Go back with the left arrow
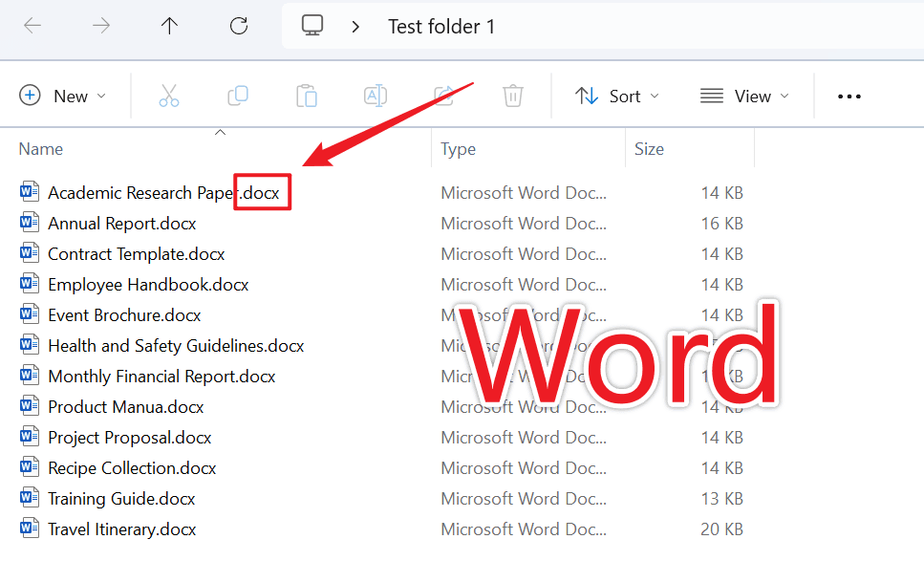 (x=32, y=26)
